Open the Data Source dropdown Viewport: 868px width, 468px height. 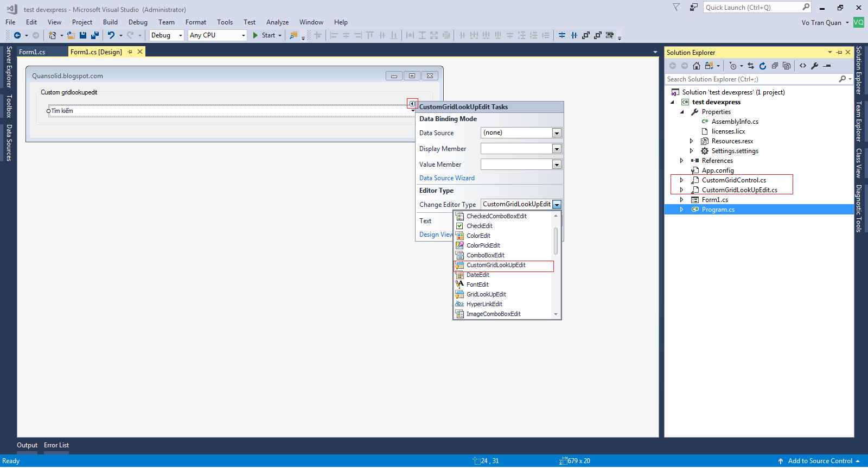(x=556, y=133)
